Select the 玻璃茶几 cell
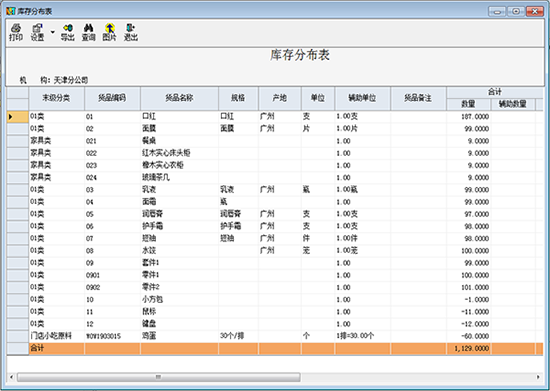The width and height of the screenshot is (550, 391). [x=179, y=177]
